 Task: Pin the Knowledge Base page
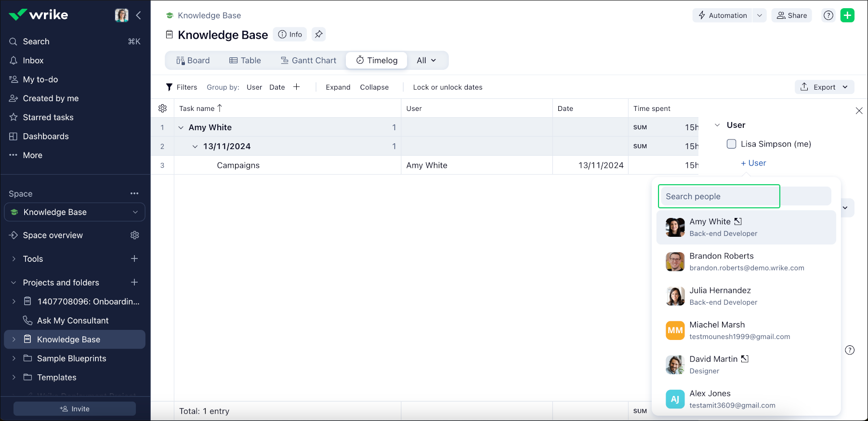click(x=318, y=34)
